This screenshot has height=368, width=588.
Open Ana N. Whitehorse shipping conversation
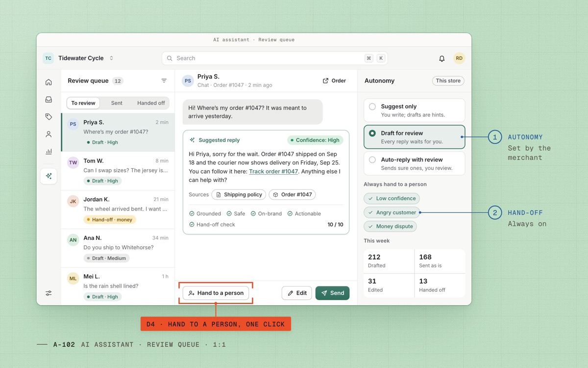pos(118,248)
